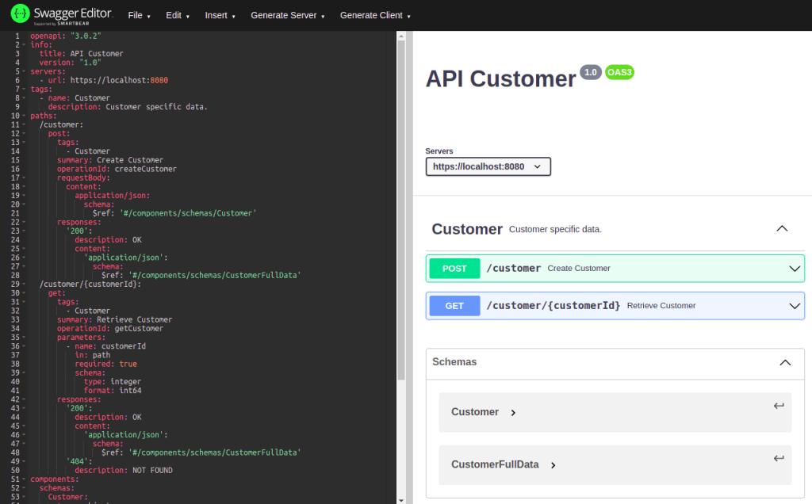Click the GET method badge
Viewport: 812px width, 504px height.
tap(454, 305)
